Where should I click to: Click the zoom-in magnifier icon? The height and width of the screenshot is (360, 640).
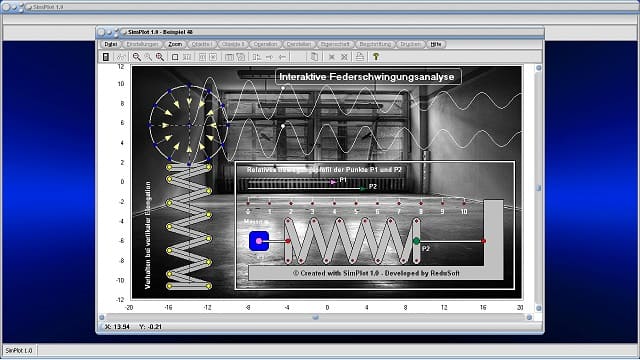pos(160,57)
